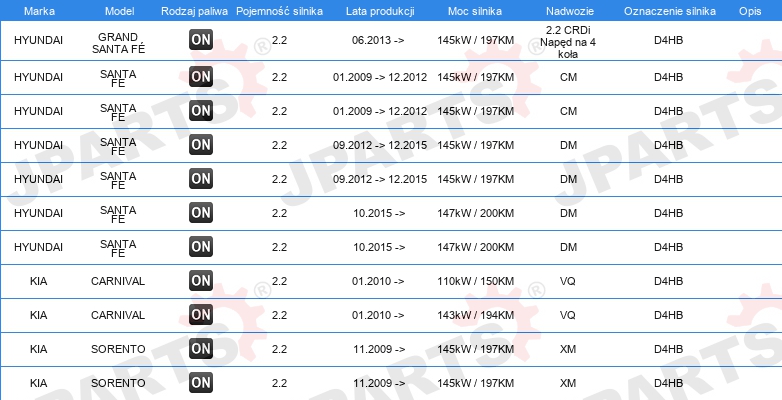Viewport: 782px width, 400px height.
Task: Select the Opis column header
Action: coord(750,11)
